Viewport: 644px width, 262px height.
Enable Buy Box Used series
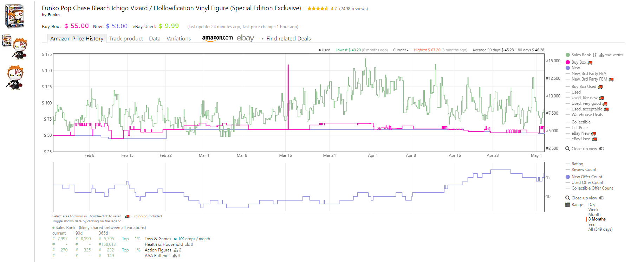pyautogui.click(x=584, y=87)
